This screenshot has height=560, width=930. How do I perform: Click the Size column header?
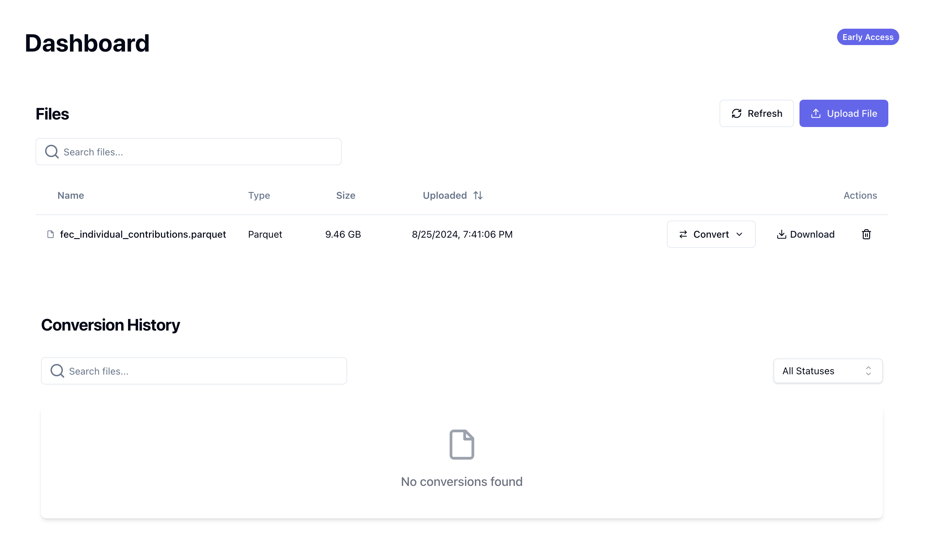pos(345,195)
